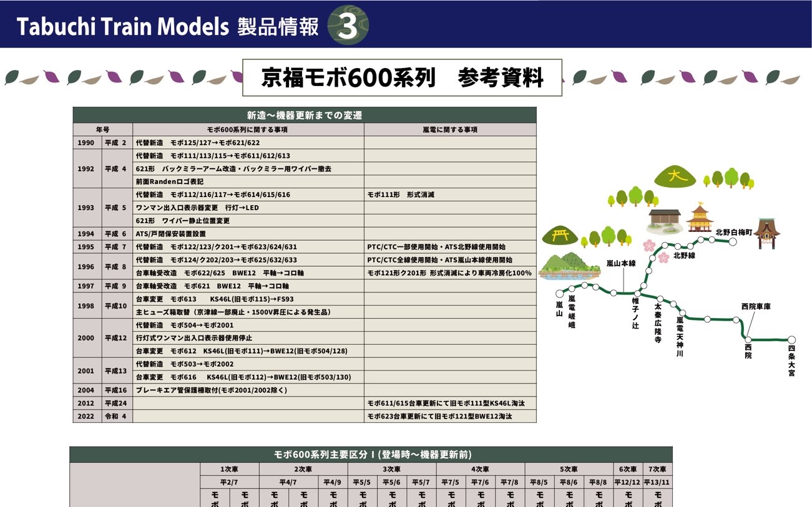Click the 3次車 column header

coord(392,469)
